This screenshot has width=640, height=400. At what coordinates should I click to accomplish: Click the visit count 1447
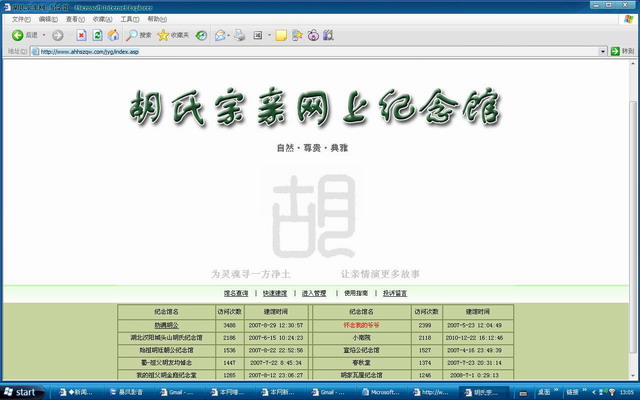point(229,362)
